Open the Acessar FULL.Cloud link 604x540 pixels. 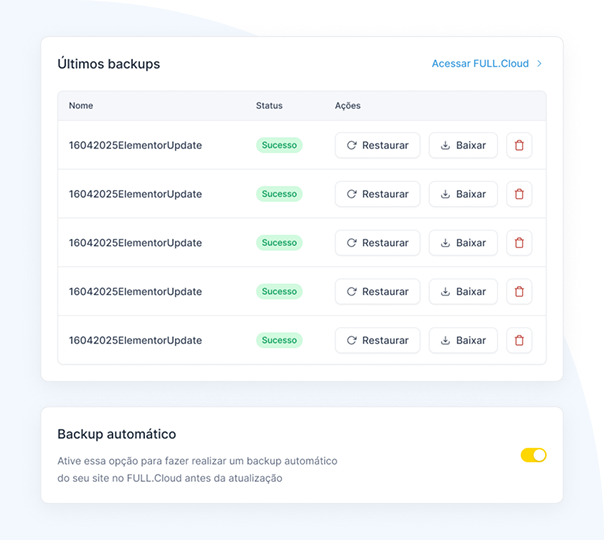(x=479, y=64)
